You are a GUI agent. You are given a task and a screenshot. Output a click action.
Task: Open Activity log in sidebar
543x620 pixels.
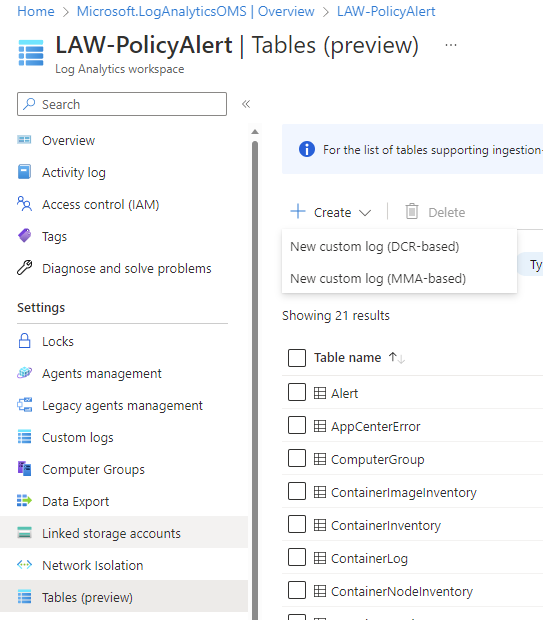pos(74,172)
